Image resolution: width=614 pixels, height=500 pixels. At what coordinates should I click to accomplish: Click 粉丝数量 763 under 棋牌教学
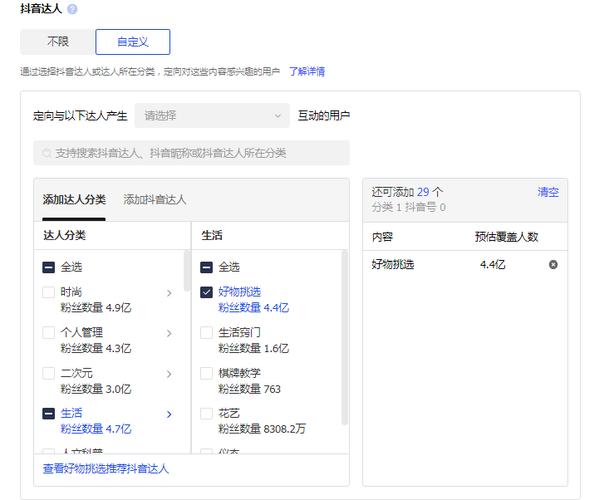(x=249, y=389)
